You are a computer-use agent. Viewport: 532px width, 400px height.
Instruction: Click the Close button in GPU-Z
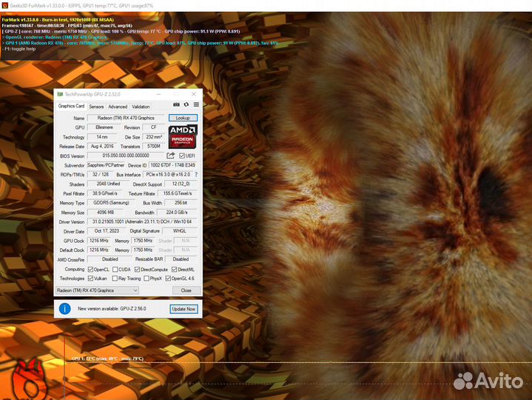coord(186,290)
